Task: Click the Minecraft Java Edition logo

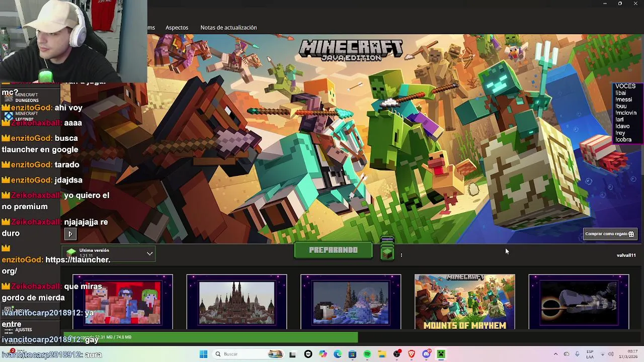Action: click(x=351, y=50)
